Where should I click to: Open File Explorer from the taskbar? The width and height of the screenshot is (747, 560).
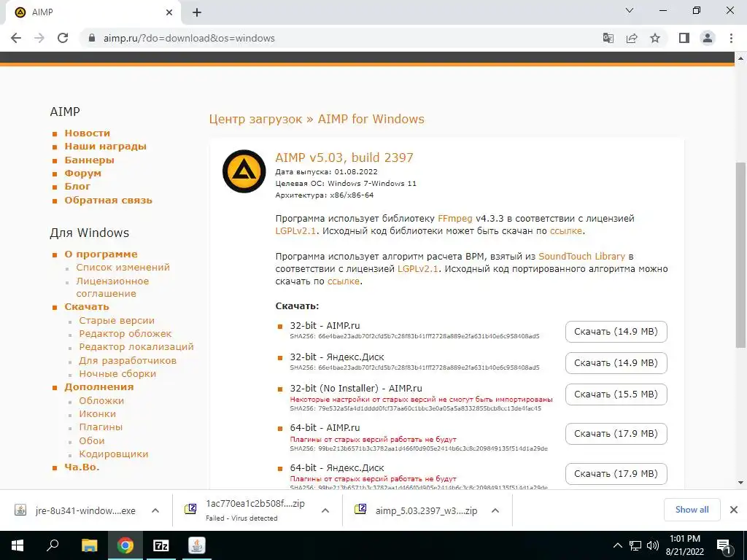pos(89,545)
